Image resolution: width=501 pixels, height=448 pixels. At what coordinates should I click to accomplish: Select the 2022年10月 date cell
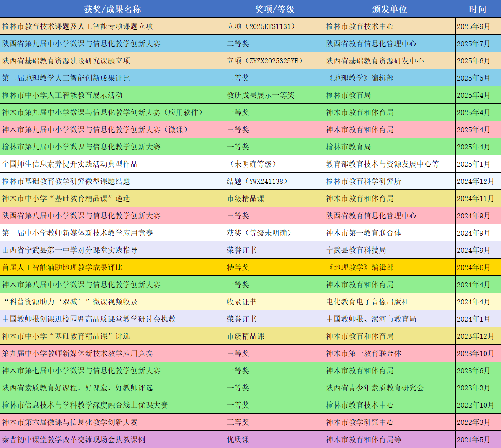coord(478,405)
